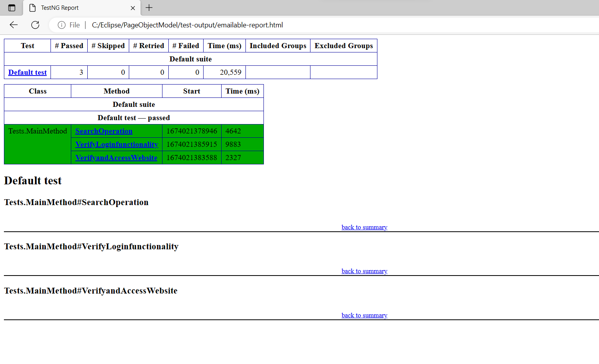The image size is (599, 364).
Task: Click the Start column header
Action: pyautogui.click(x=192, y=91)
